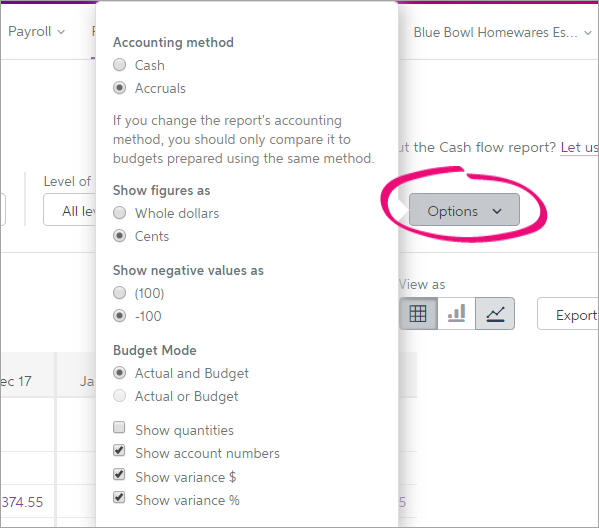The height and width of the screenshot is (528, 599).
Task: Open the All levels dropdown
Action: tap(69, 210)
